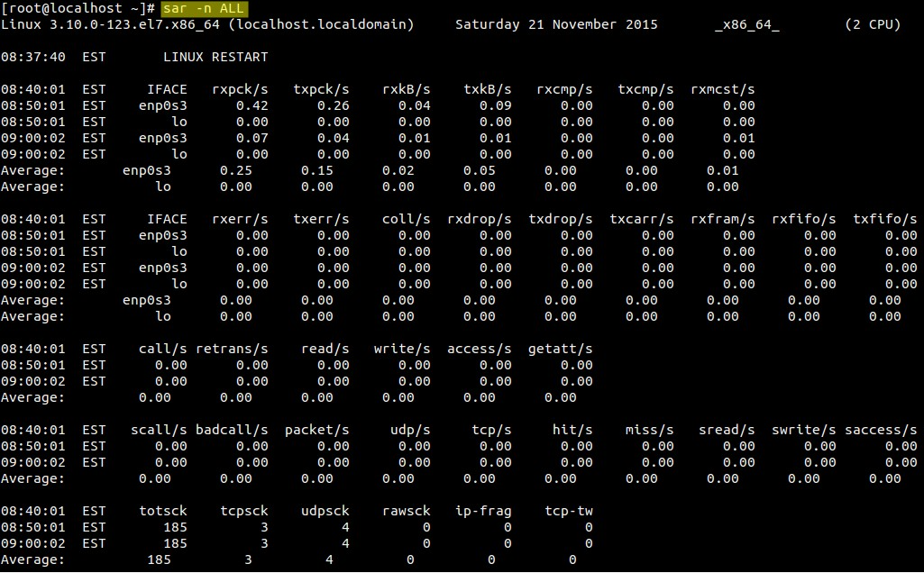Viewport: 924px width, 573px height.
Task: Click the 'udp/s' column header
Action: click(x=410, y=430)
